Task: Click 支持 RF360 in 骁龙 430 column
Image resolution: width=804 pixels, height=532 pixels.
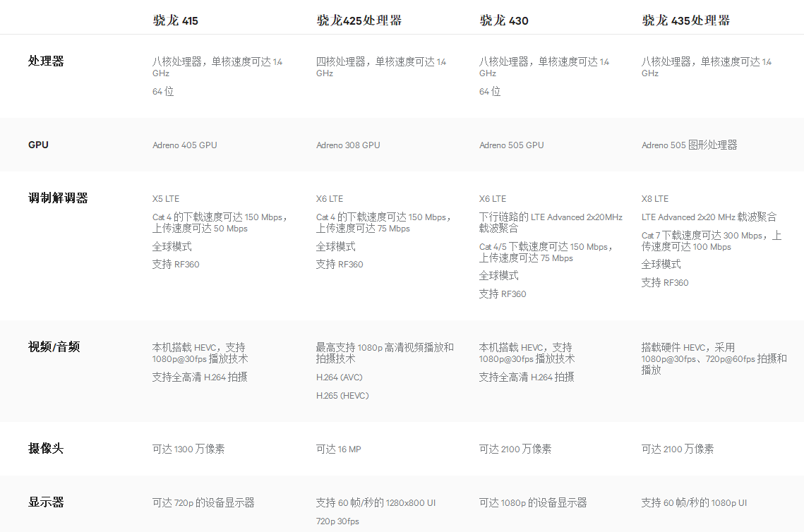Action: 503,294
